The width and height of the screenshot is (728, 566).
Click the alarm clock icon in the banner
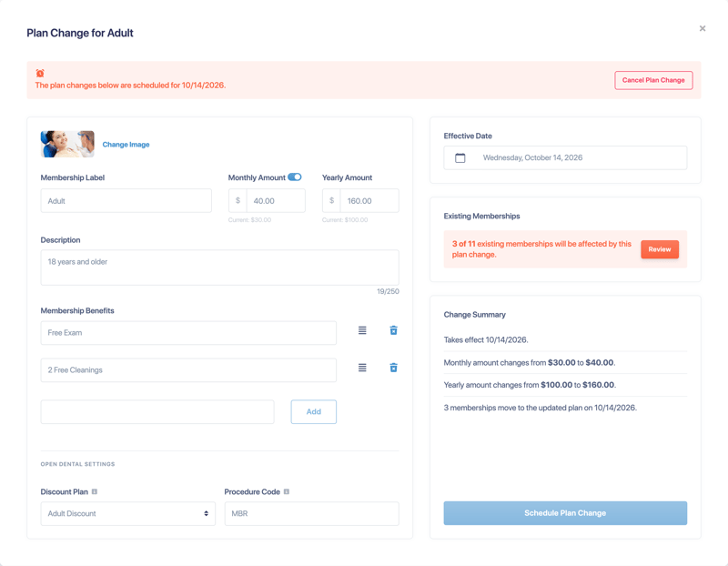pos(40,74)
